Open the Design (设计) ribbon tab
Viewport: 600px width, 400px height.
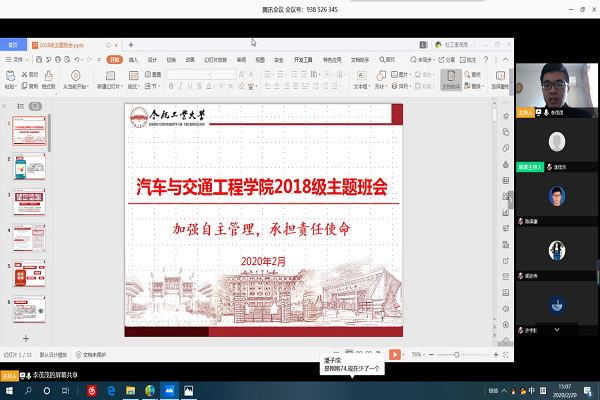[x=152, y=60]
